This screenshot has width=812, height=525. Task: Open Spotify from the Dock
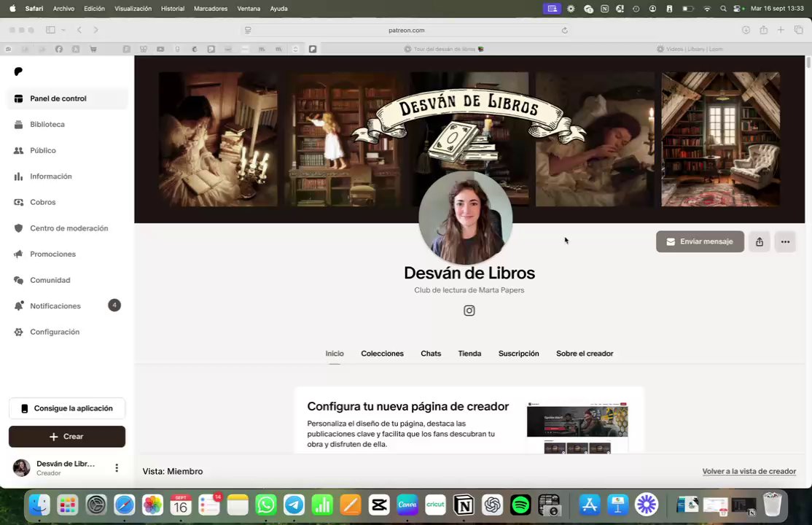[x=520, y=505]
